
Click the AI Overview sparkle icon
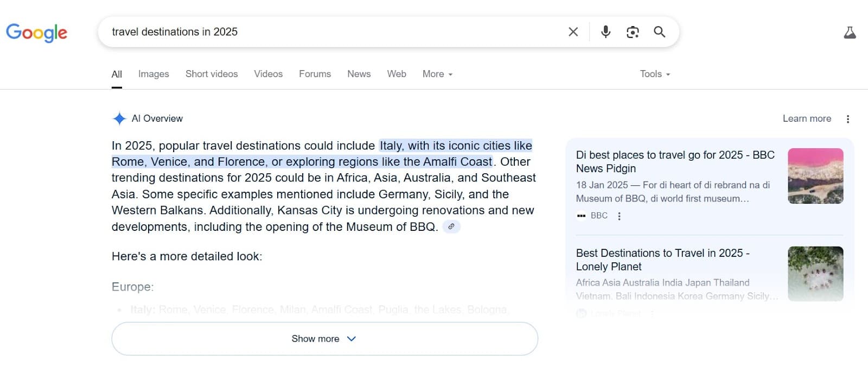coord(119,118)
